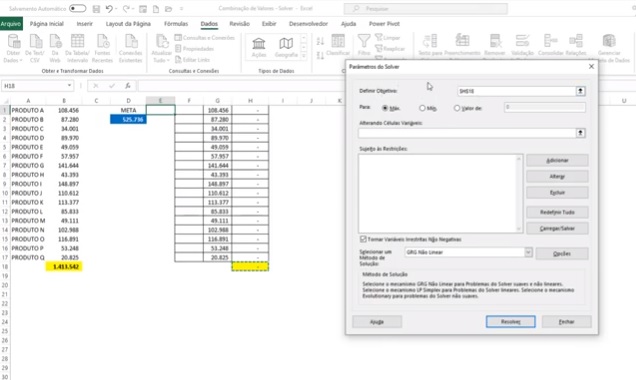The image size is (636, 380).
Task: Click the Redo arrow icon
Action: point(126,9)
